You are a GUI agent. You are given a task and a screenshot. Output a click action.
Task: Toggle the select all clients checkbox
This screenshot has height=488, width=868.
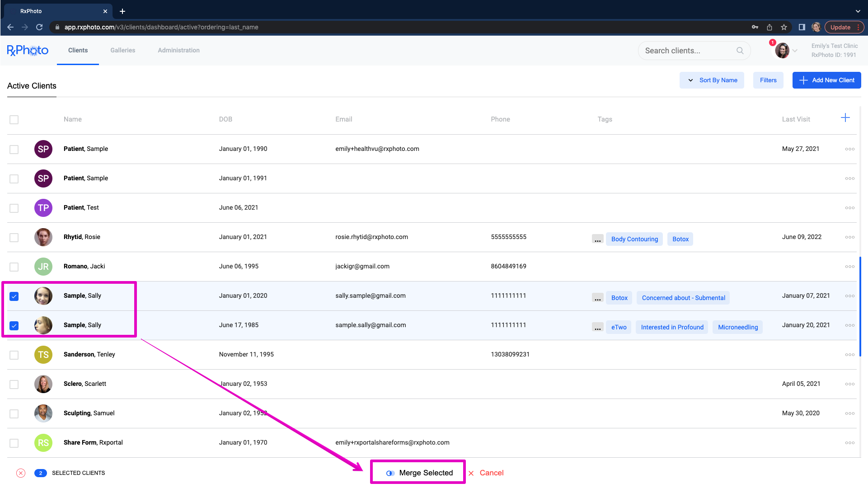14,120
